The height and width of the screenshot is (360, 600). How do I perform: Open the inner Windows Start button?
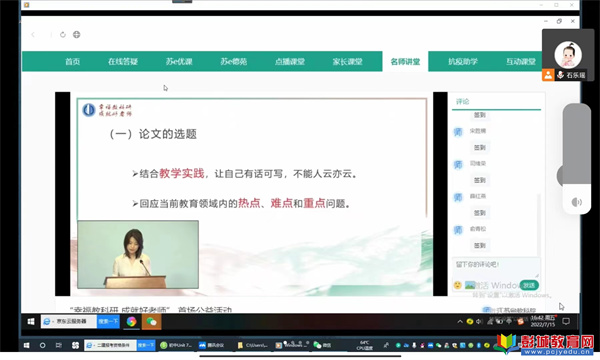click(31, 322)
